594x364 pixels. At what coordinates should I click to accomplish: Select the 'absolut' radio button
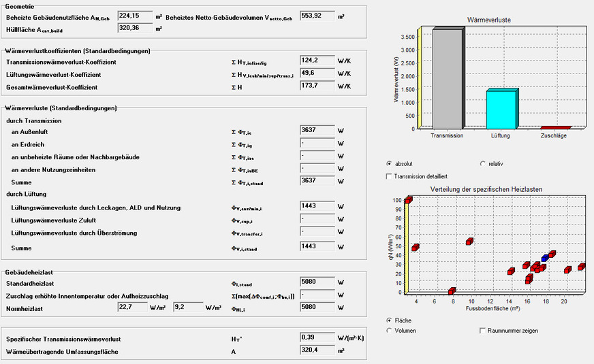click(389, 164)
